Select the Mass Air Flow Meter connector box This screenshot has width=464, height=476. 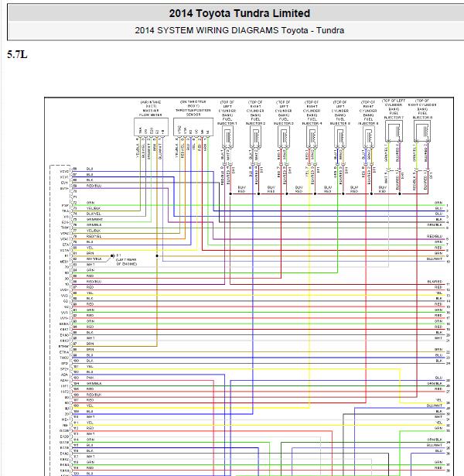tap(151, 127)
